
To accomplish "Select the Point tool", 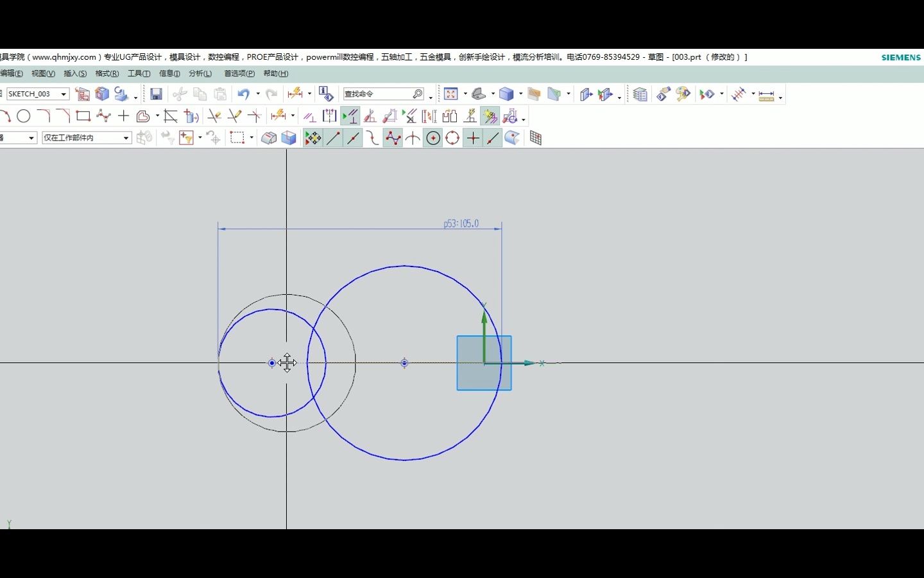I will click(123, 116).
